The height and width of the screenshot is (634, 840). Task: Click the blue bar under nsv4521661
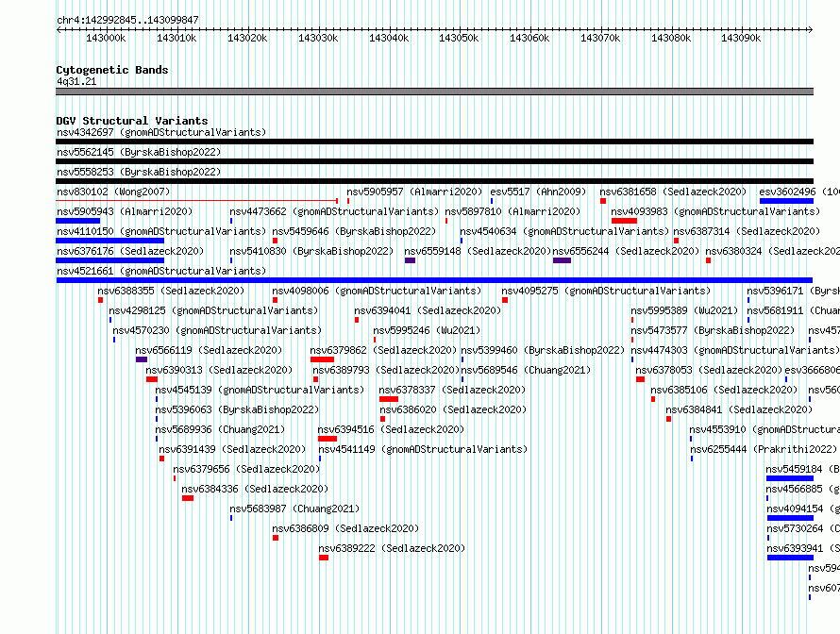tap(434, 280)
